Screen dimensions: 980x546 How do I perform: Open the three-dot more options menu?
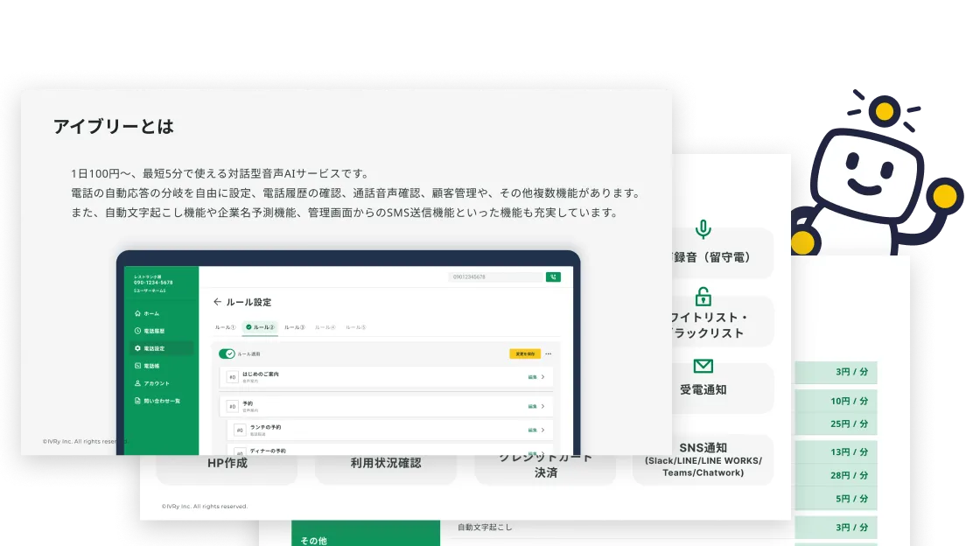coord(548,353)
